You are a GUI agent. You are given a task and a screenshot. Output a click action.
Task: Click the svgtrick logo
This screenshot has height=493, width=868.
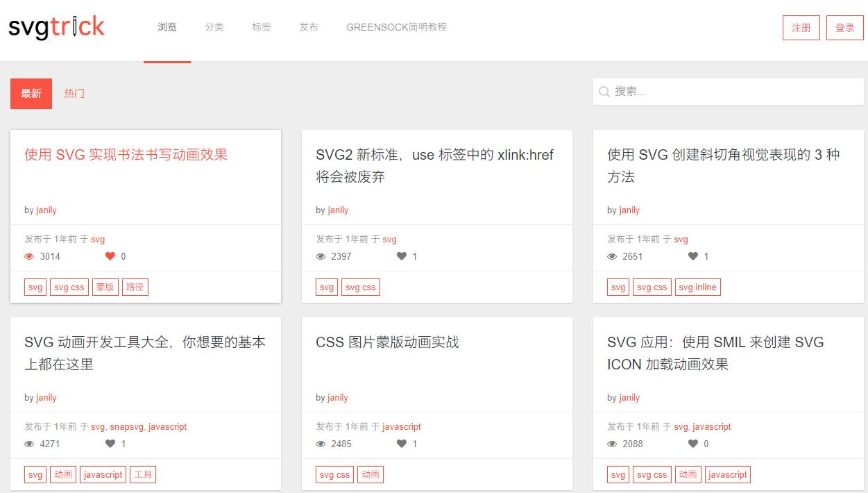click(57, 28)
